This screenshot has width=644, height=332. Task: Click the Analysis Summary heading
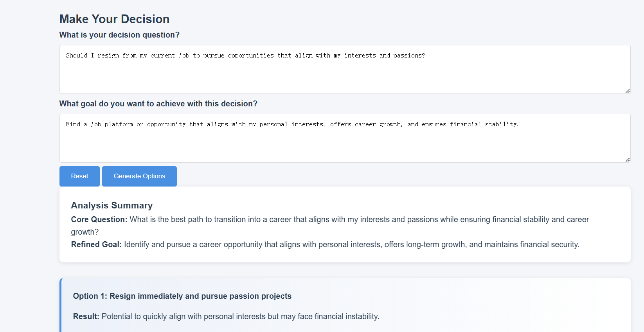(112, 205)
